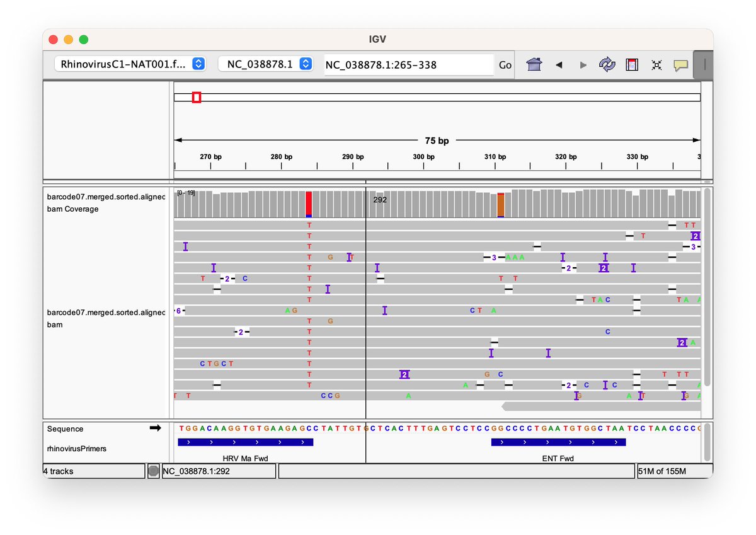The width and height of the screenshot is (756, 535).
Task: Click the orange bar in the coverage track
Action: [501, 205]
